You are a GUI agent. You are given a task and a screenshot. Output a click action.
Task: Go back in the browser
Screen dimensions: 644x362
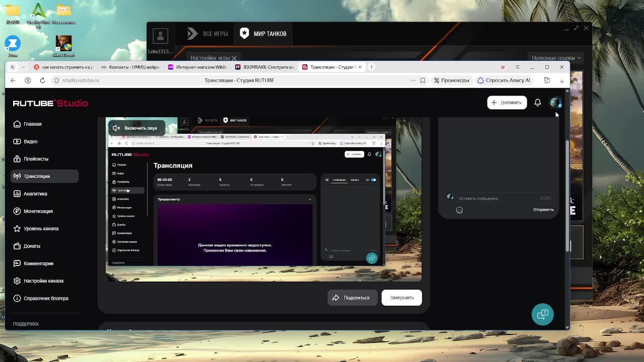[x=13, y=80]
